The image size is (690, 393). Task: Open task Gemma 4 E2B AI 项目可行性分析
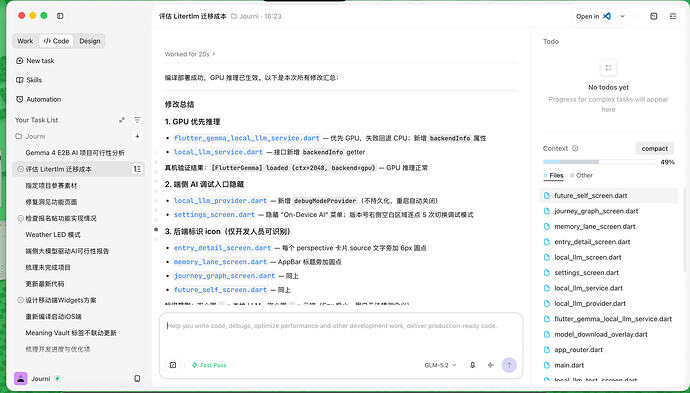pos(75,153)
